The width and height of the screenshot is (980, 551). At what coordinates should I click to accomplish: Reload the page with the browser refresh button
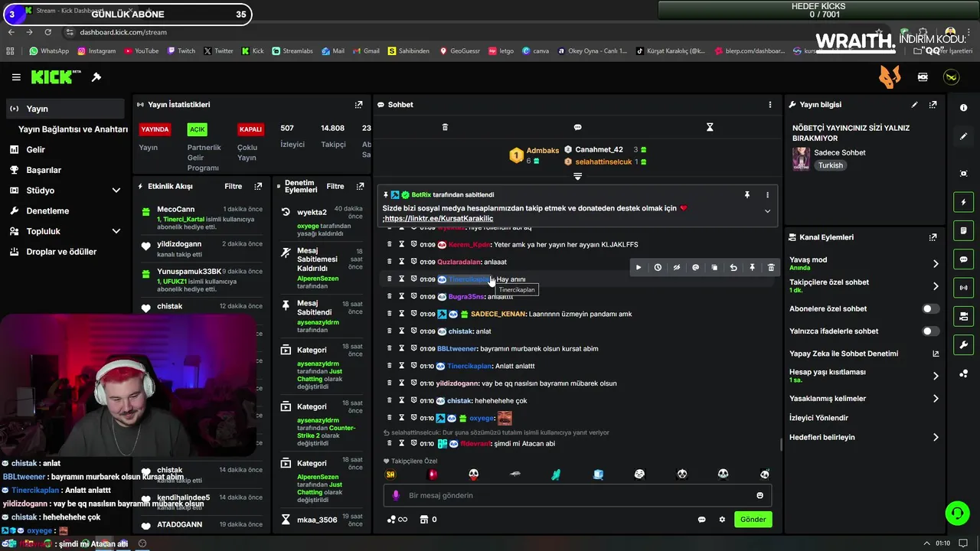point(47,32)
